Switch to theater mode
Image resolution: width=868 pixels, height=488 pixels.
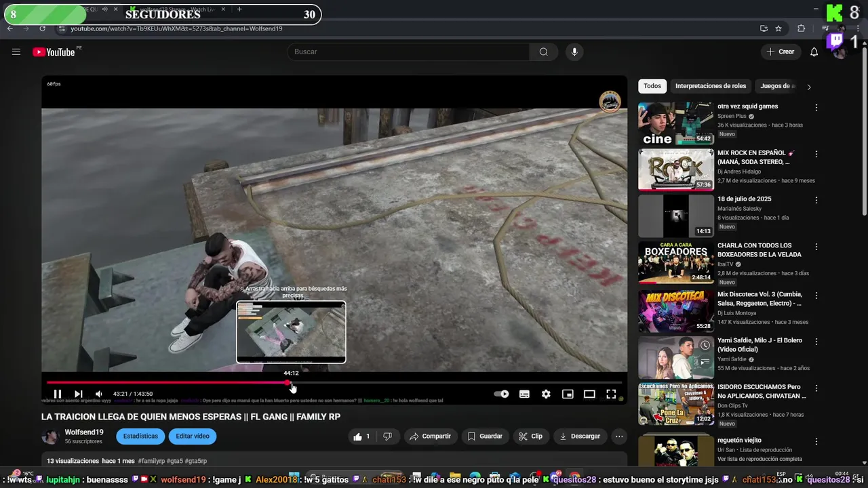[589, 394]
